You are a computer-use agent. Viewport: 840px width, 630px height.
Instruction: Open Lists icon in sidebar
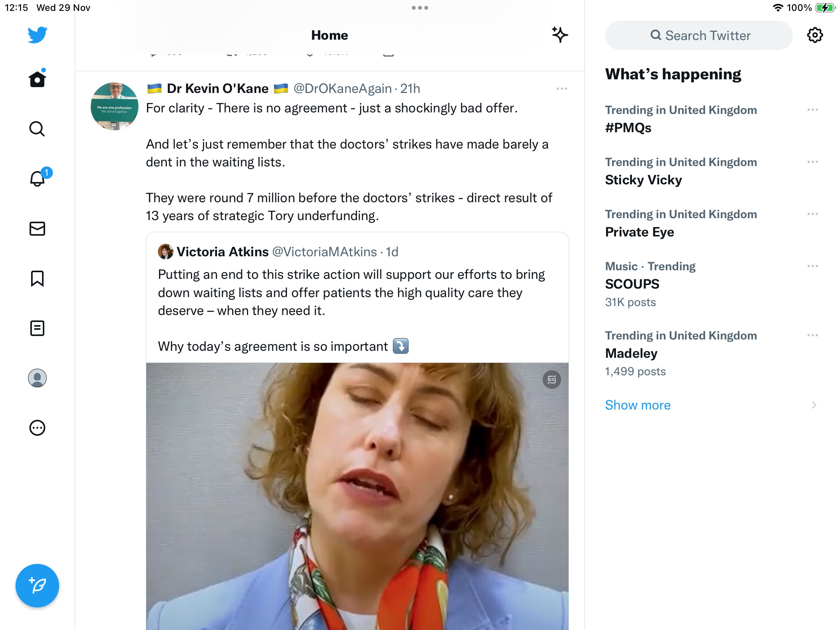point(37,328)
